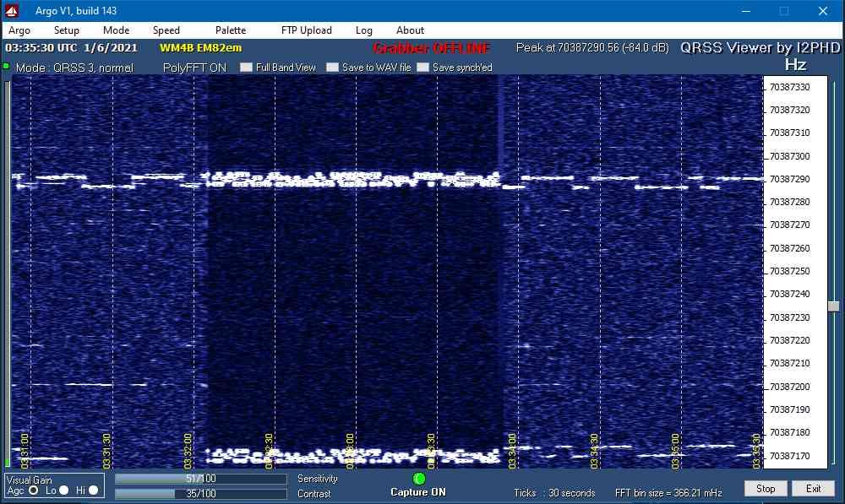The height and width of the screenshot is (504, 845).
Task: Click the Argo sailboat title bar icon
Action: (x=12, y=11)
